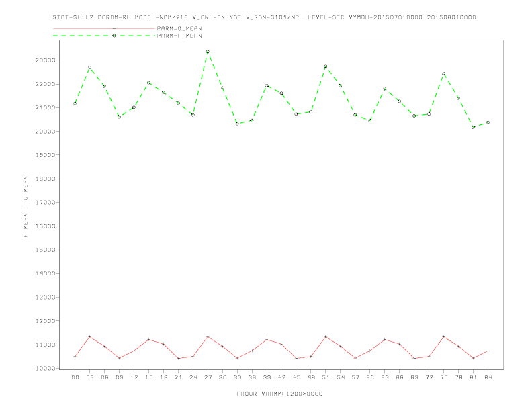Click the 75 forecast hour tick label
The height and width of the screenshot is (411, 532).
tap(444, 377)
